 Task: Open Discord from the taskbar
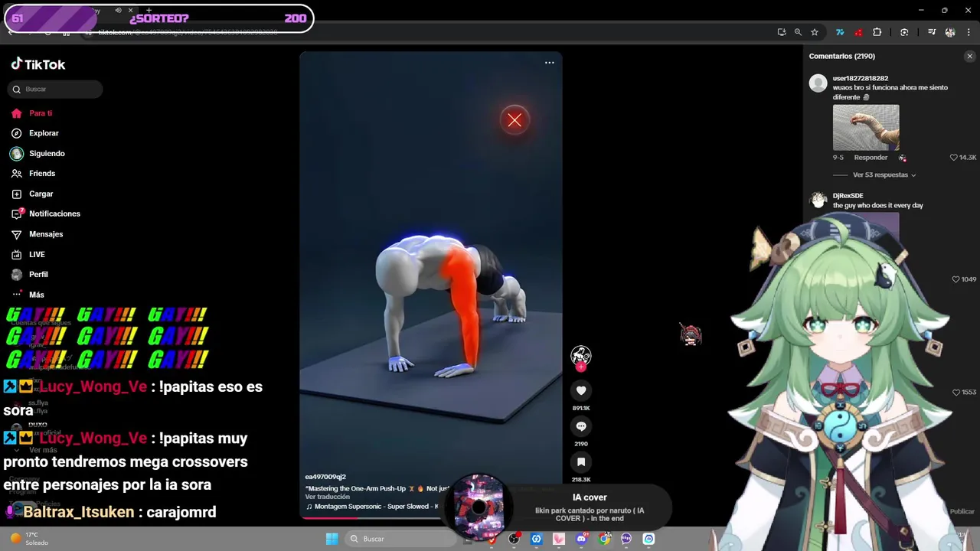[x=582, y=539]
